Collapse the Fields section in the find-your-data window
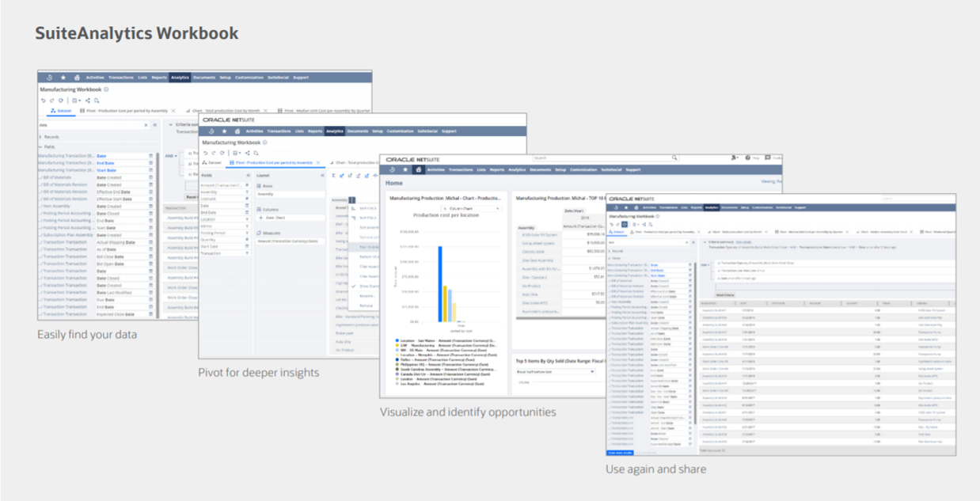Image resolution: width=980 pixels, height=501 pixels. [x=40, y=147]
